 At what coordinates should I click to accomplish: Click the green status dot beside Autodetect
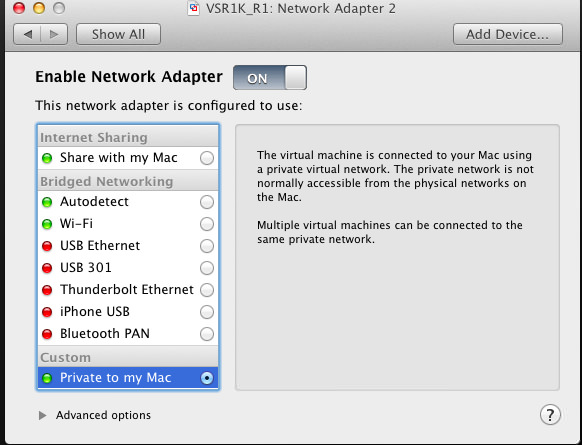click(x=47, y=202)
